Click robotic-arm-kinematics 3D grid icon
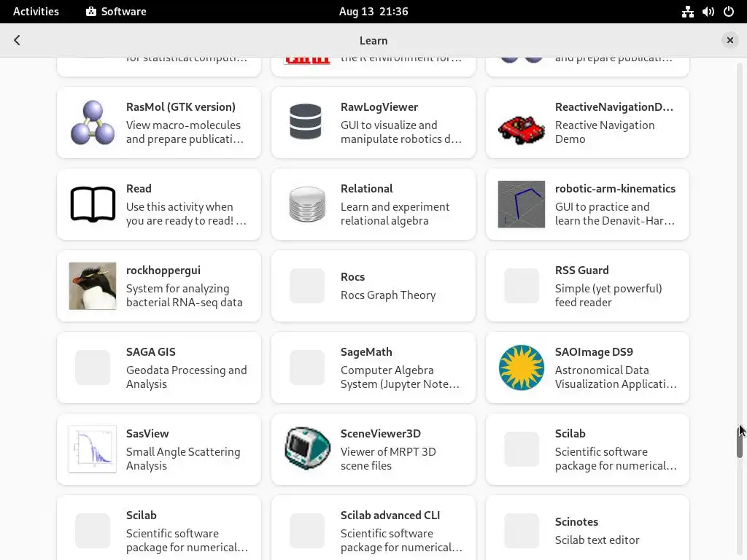This screenshot has height=560, width=747. [521, 204]
